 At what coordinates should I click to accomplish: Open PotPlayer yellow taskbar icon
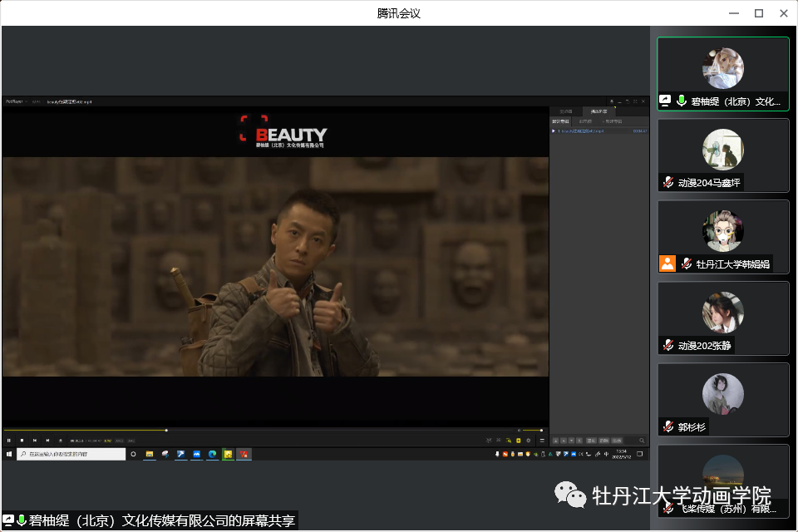tap(228, 454)
